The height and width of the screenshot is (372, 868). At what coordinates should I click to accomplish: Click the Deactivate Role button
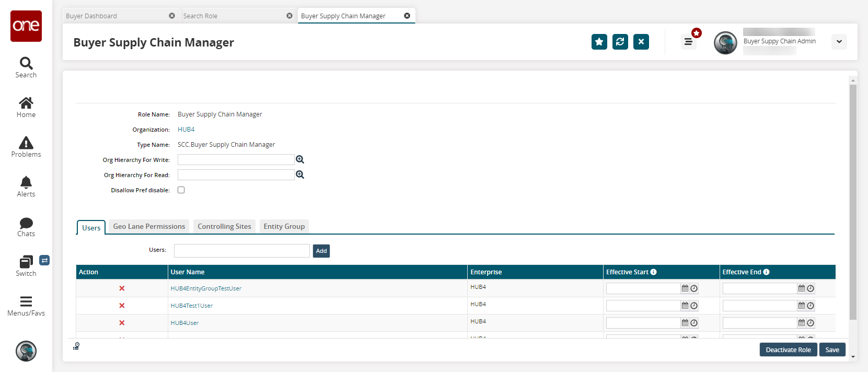[788, 350]
